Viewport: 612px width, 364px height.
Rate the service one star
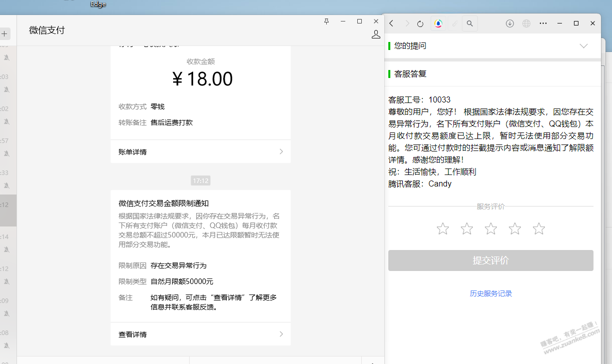click(x=443, y=229)
